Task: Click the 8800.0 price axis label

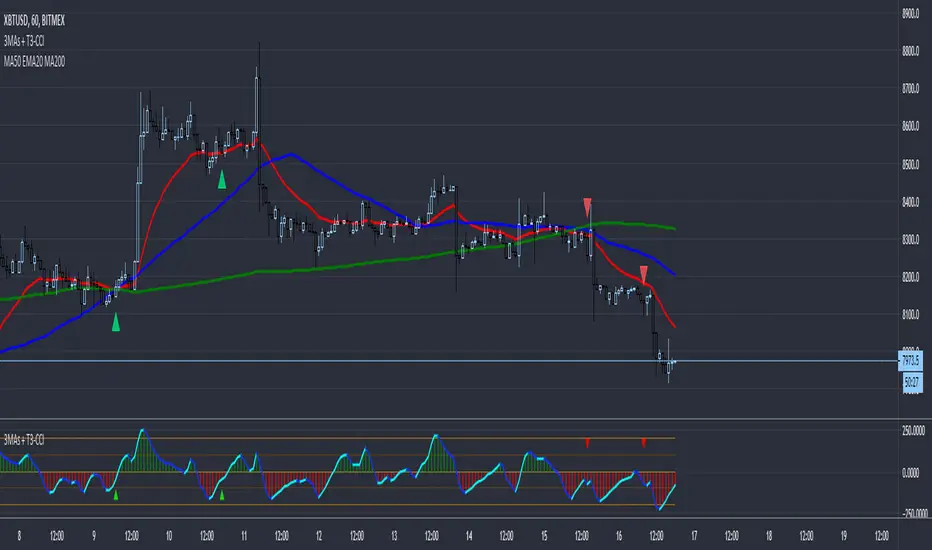Action: (x=911, y=51)
